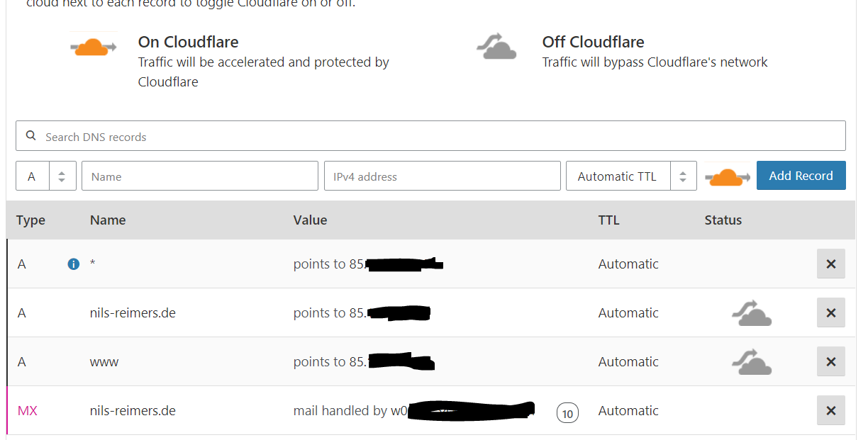This screenshot has height=440, width=868.
Task: Click the www record name
Action: (x=104, y=362)
